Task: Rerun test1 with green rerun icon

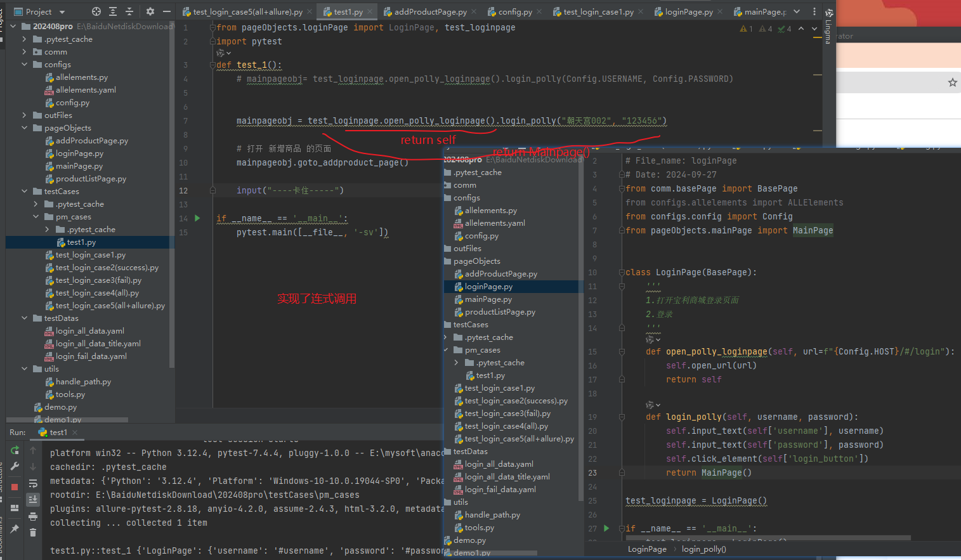Action: 15,450
